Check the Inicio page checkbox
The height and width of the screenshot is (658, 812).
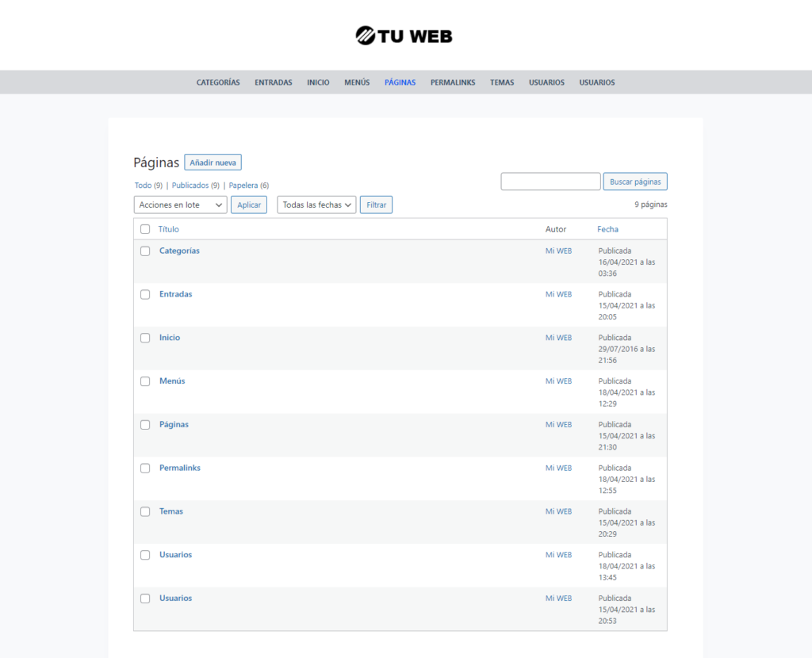[144, 338]
